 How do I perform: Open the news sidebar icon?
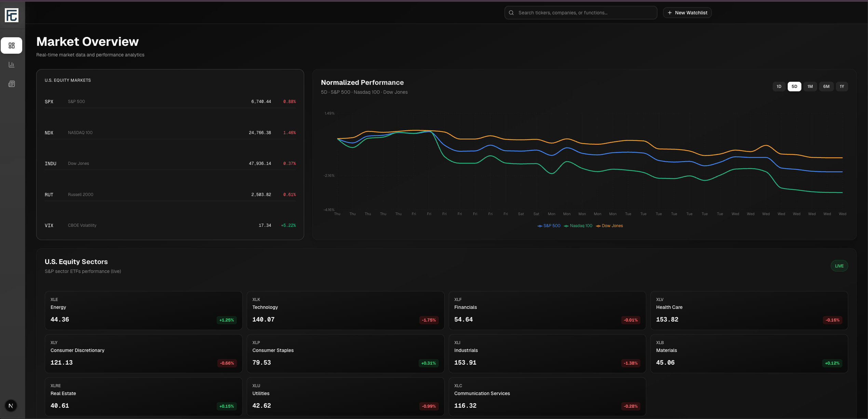click(12, 84)
